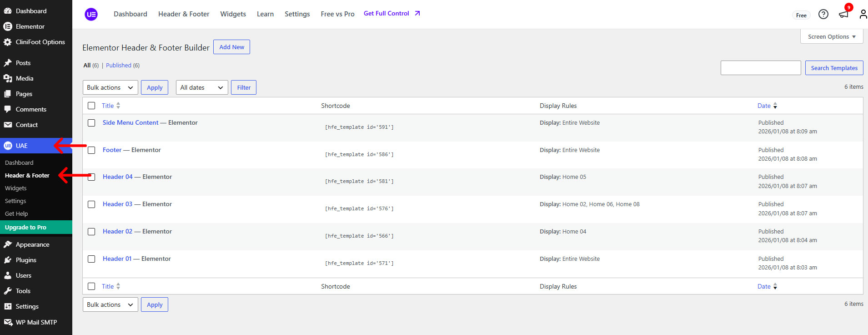
Task: Open the announcements megaphone icon
Action: pos(843,14)
